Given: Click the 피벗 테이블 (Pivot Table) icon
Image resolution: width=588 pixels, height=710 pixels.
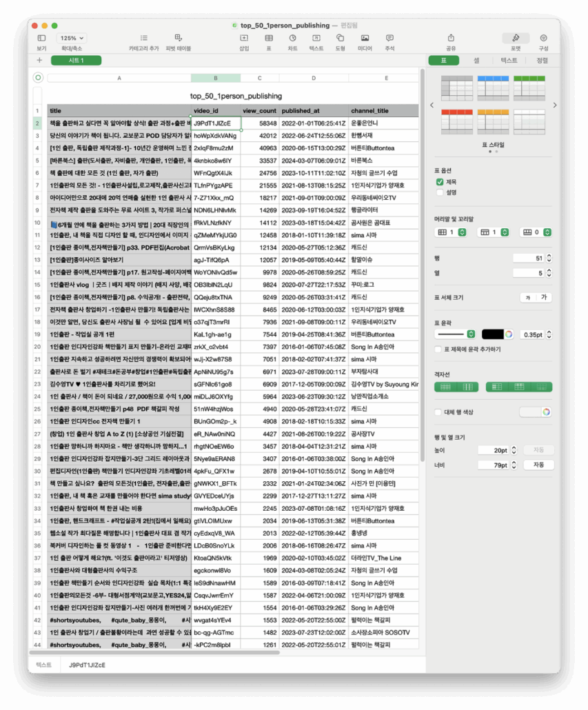Looking at the screenshot, I should pos(179,38).
